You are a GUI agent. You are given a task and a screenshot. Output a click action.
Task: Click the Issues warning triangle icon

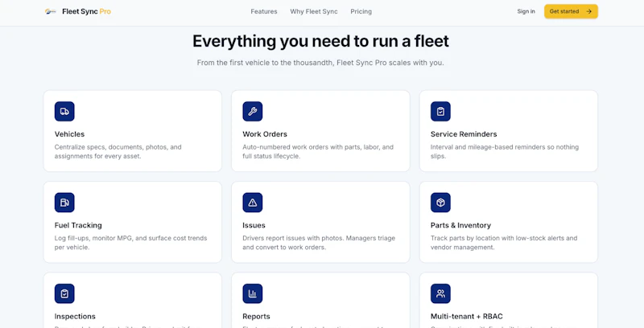(x=253, y=203)
